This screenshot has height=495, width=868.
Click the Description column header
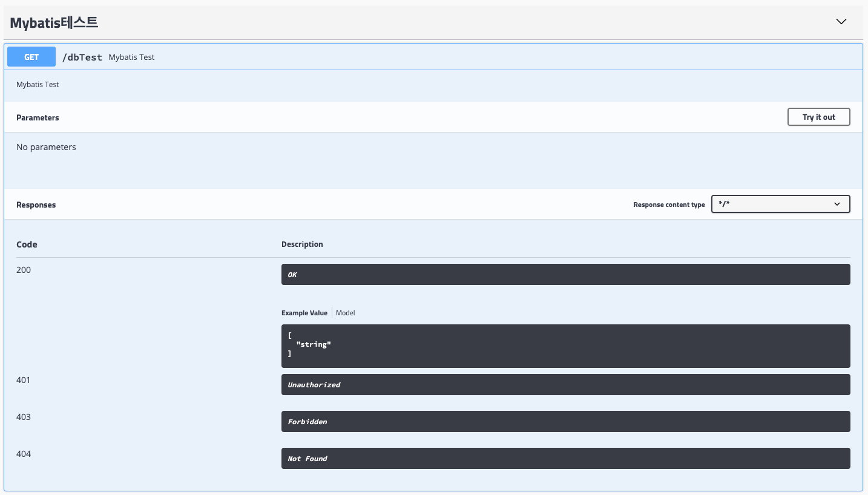point(302,244)
